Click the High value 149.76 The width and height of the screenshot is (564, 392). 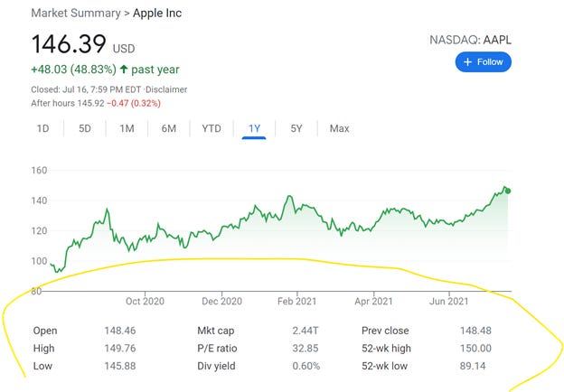120,348
